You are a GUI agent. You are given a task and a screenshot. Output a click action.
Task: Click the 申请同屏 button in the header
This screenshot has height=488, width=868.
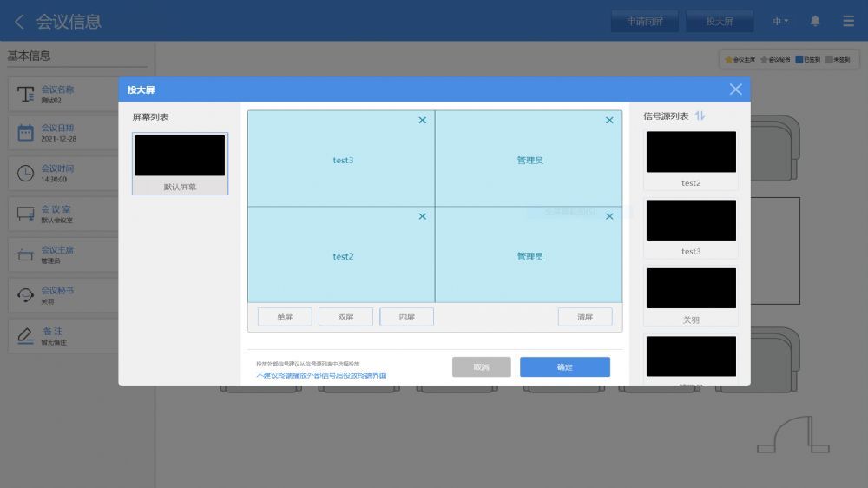pyautogui.click(x=645, y=21)
